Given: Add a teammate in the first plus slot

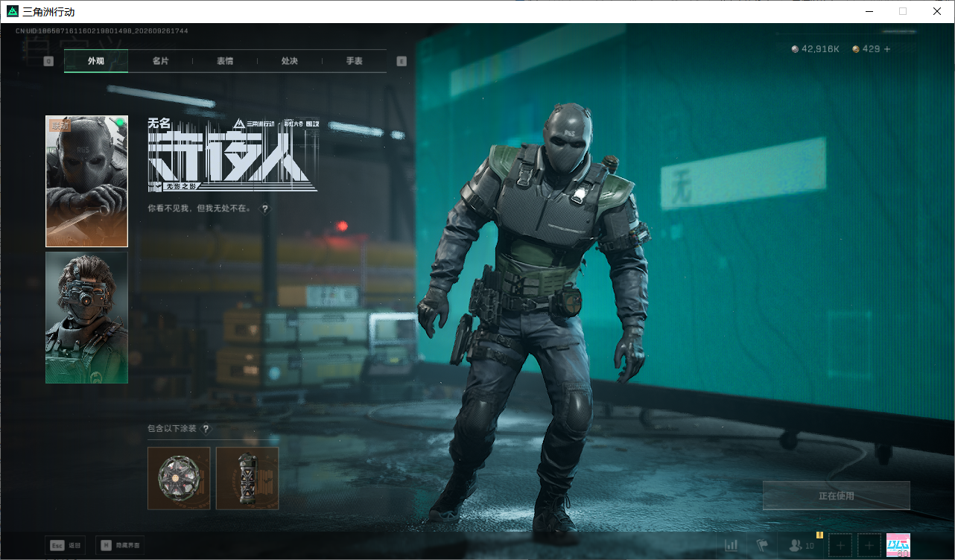Looking at the screenshot, I should click(x=840, y=545).
